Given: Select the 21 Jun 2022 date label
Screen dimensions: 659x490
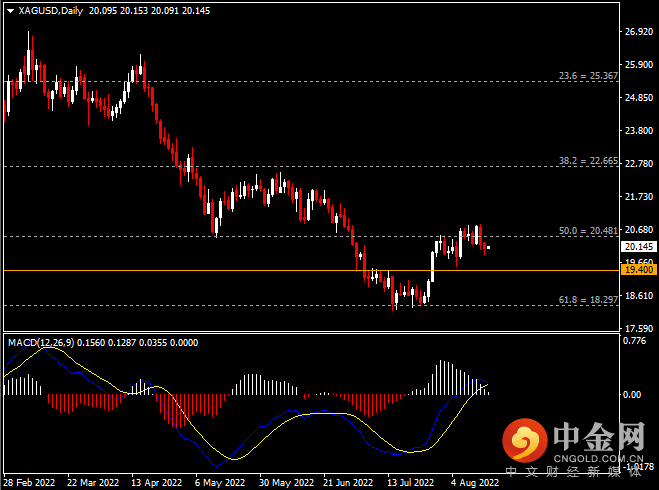Looking at the screenshot, I should tap(348, 482).
